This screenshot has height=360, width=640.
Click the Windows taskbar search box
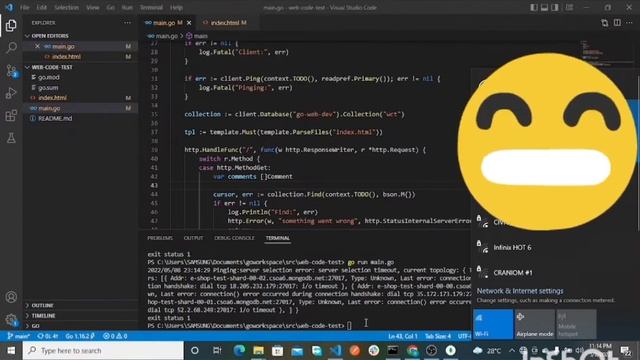point(103,350)
